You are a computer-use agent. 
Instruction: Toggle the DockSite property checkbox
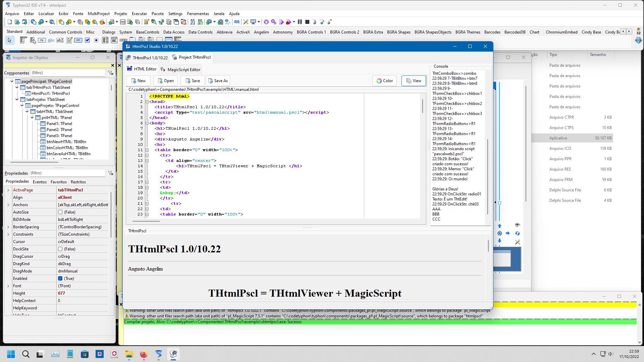pyautogui.click(x=60, y=249)
